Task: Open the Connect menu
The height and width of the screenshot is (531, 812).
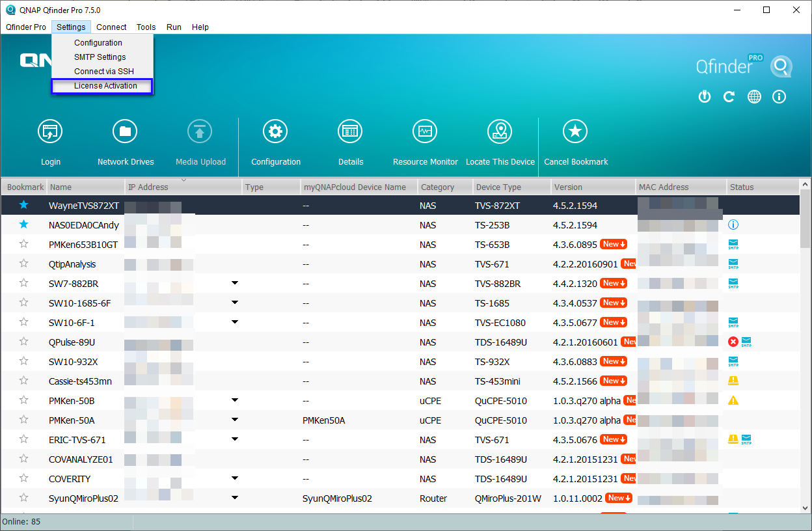Action: pyautogui.click(x=111, y=27)
